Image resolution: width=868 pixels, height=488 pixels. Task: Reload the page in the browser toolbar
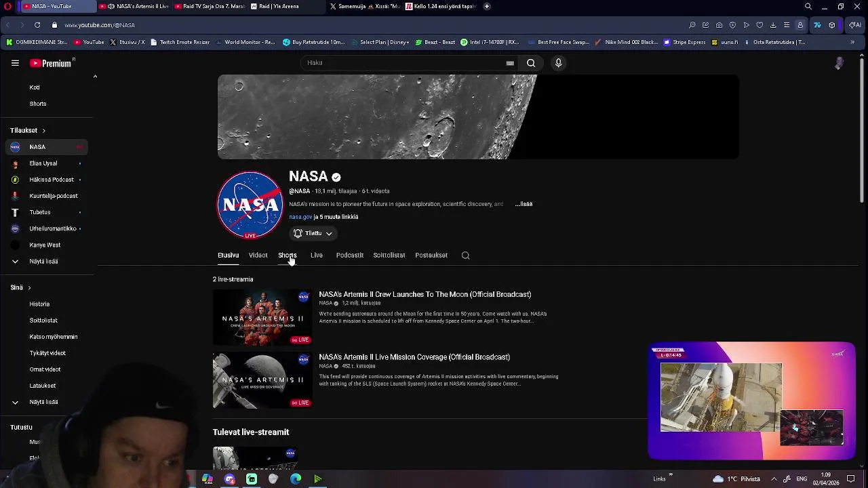[37, 25]
